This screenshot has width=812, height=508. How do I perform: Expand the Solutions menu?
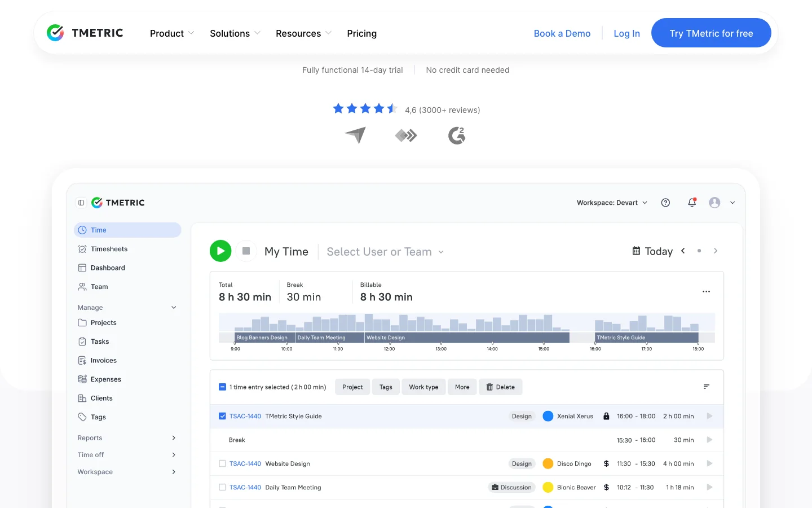pyautogui.click(x=235, y=33)
